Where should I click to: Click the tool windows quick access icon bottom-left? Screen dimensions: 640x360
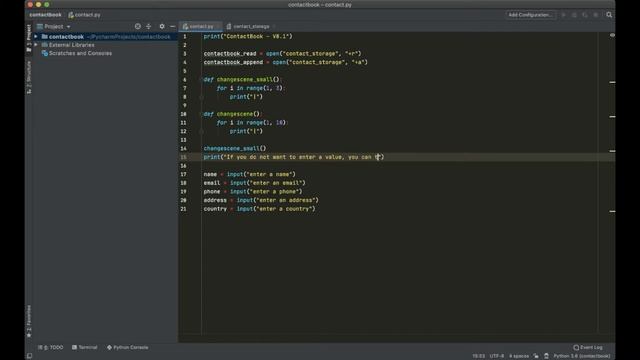pos(29,356)
